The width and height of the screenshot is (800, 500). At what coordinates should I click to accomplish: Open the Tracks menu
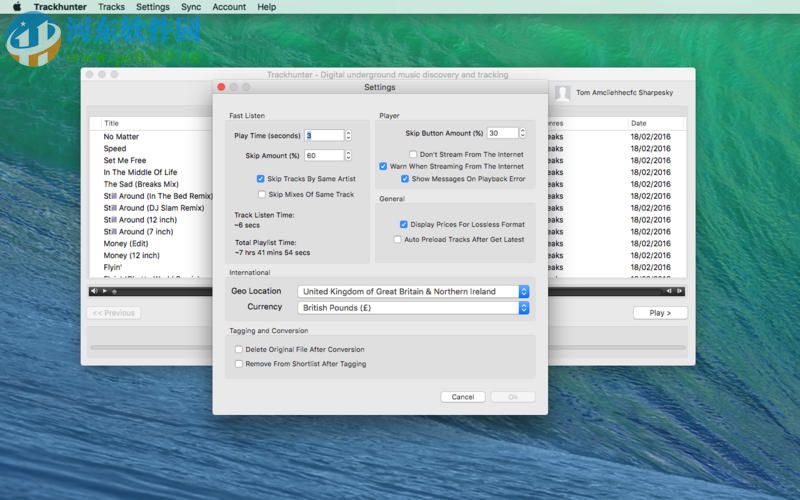point(111,7)
